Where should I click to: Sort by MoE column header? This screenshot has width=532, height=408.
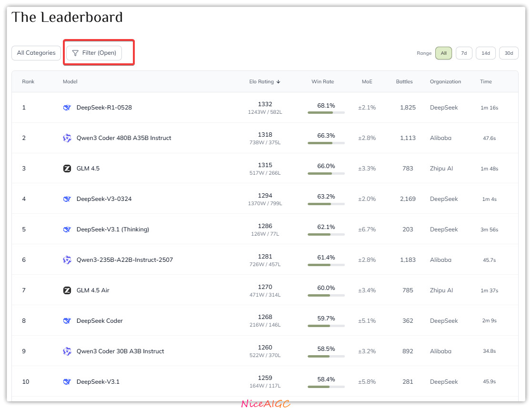click(x=367, y=82)
